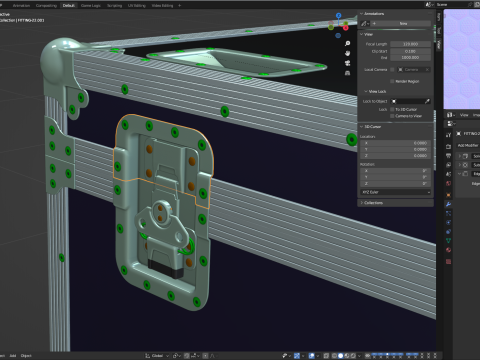The width and height of the screenshot is (480, 360).
Task: Click the 3D Cursor Location X field
Action: [396, 143]
